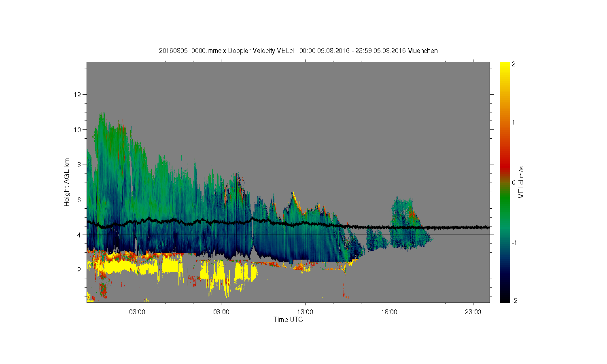
Task: Click the colorbar's top value 2
Action: click(514, 64)
